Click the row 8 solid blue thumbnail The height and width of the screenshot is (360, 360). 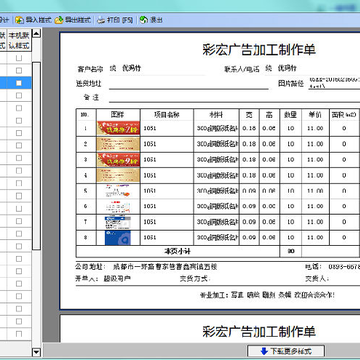pyautogui.click(x=118, y=238)
